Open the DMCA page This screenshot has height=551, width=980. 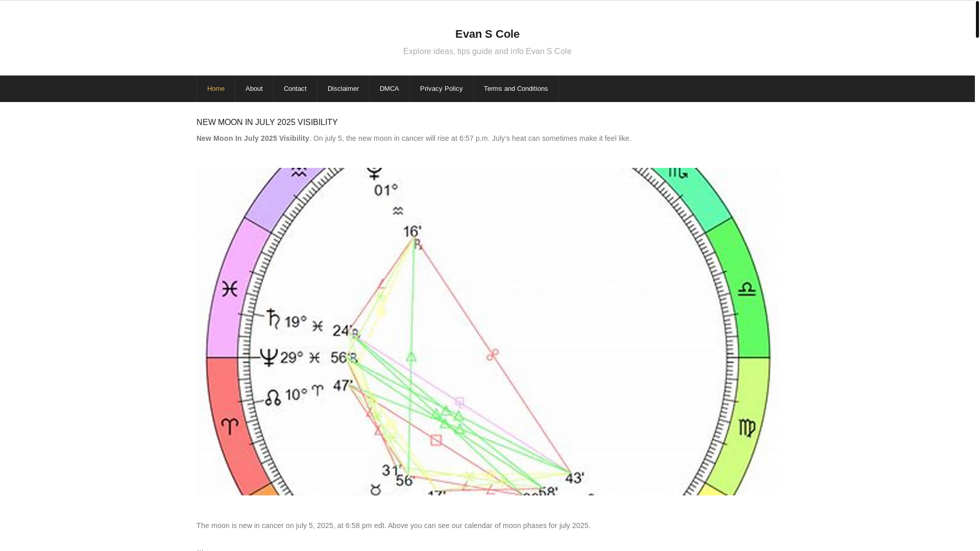[x=389, y=89]
